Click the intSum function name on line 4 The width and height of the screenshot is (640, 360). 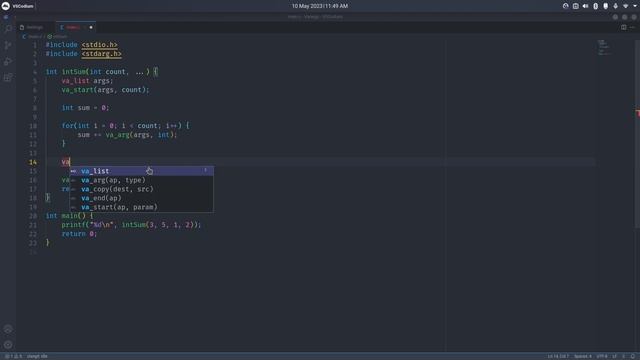click(x=73, y=72)
